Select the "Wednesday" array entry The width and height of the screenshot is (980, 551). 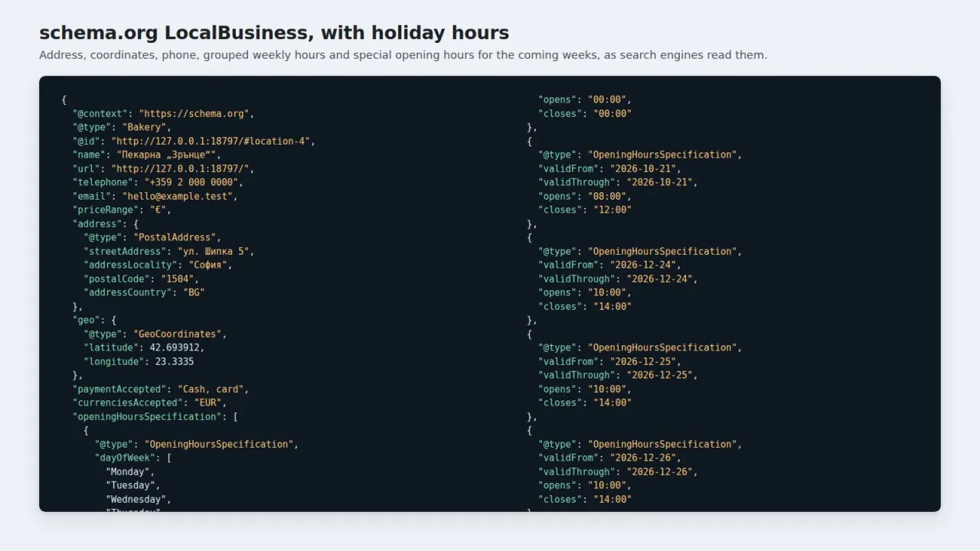136,499
